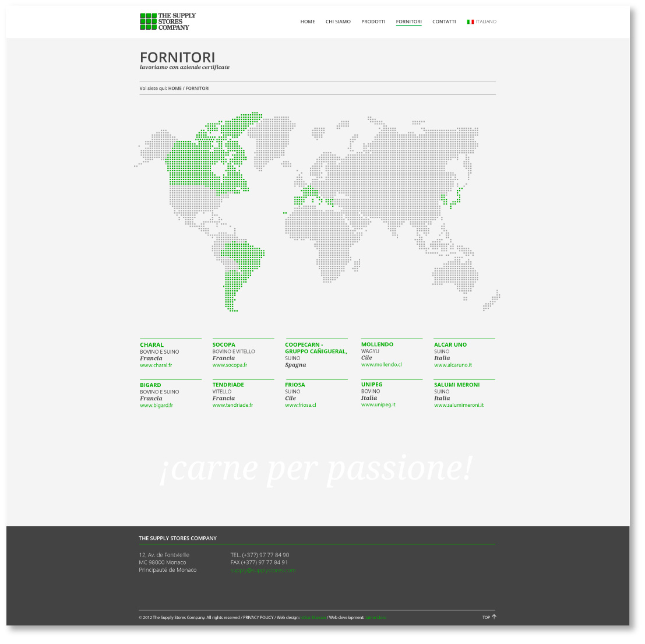Click HOME in the breadcrumb

coord(175,89)
